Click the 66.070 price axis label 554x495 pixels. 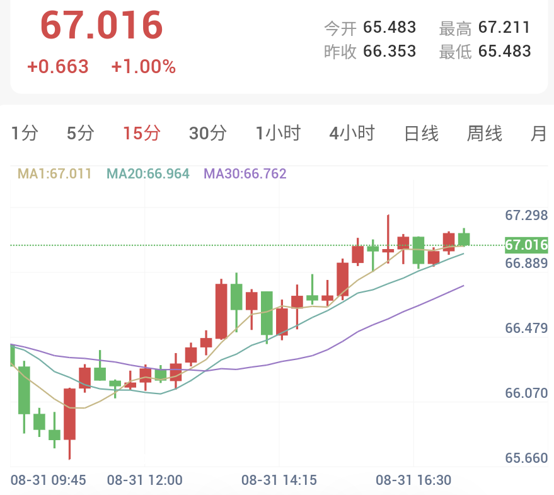tap(526, 393)
